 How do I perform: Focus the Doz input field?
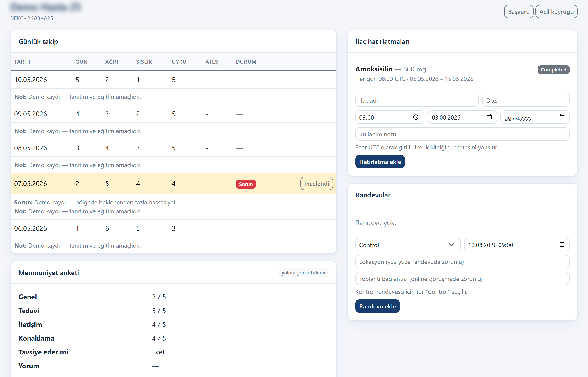click(x=526, y=100)
